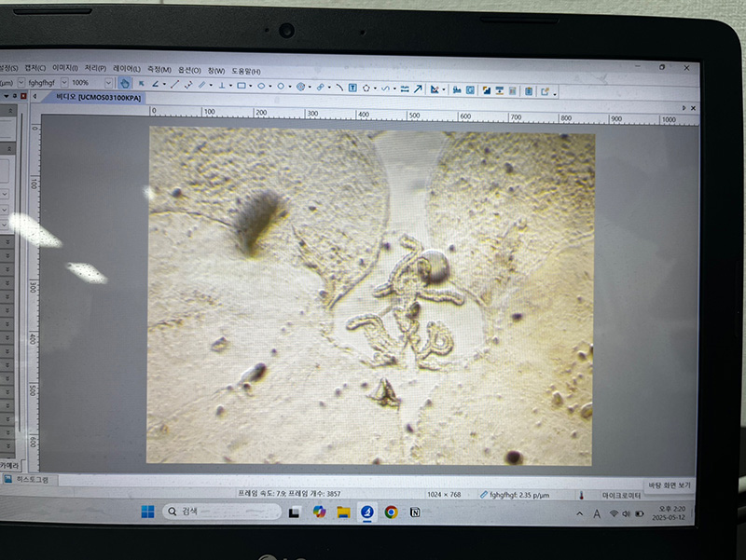Open the 레이어(L) menu
This screenshot has width=746, height=560.
click(x=126, y=69)
